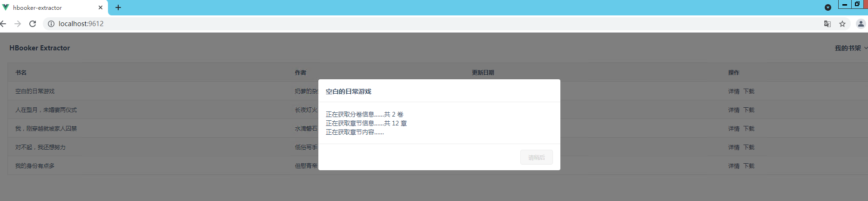Image resolution: width=868 pixels, height=201 pixels.
Task: Minimize the browser window
Action: click(x=845, y=4)
